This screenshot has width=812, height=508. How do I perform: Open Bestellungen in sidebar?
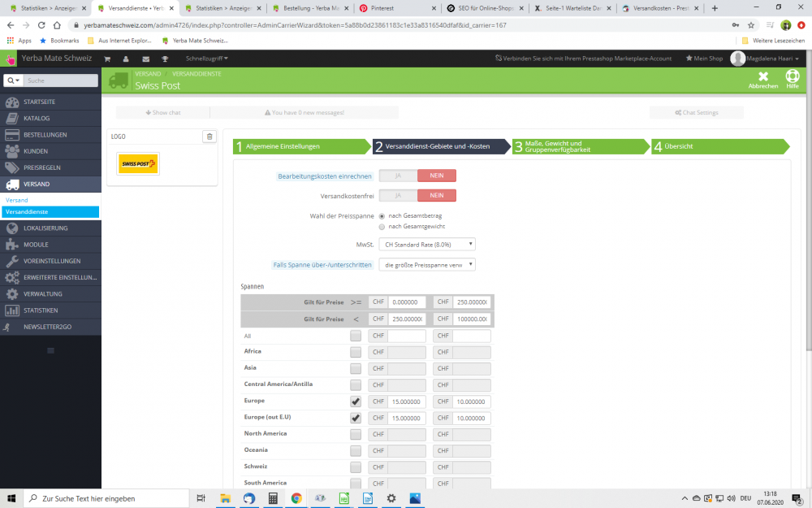(x=50, y=135)
